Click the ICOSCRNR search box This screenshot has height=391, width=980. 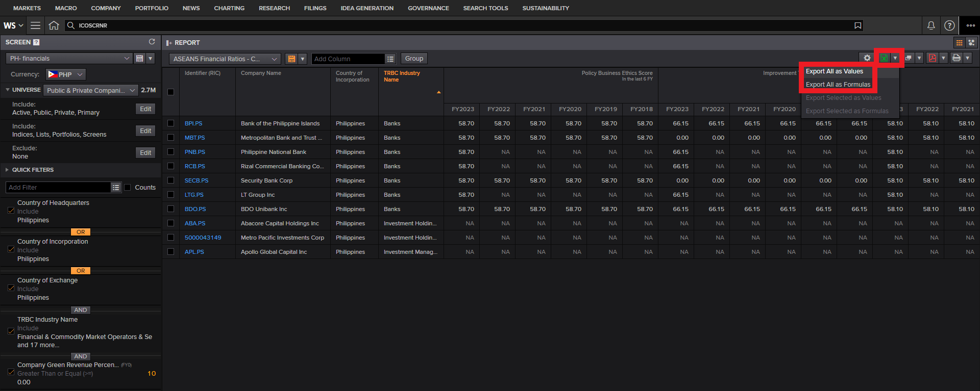464,25
